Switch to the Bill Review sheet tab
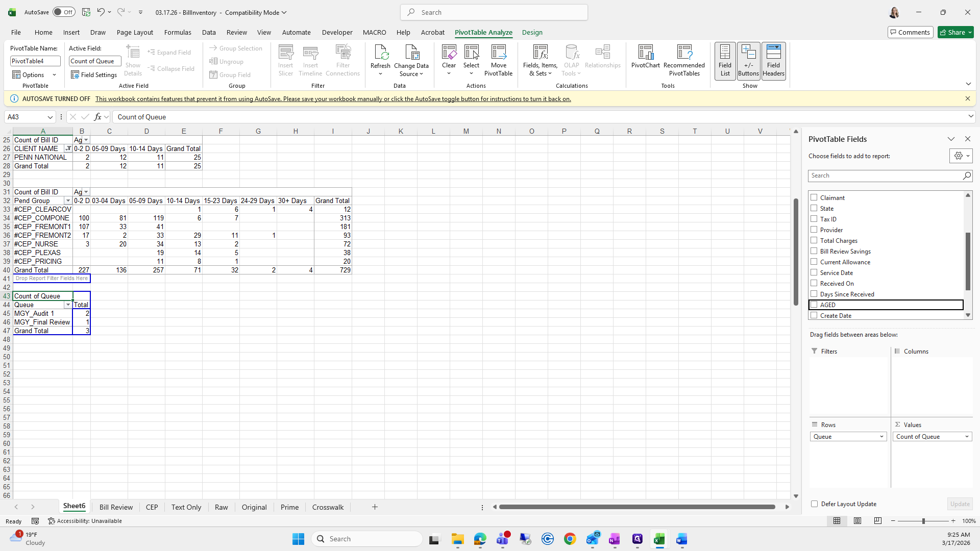980x551 pixels. (116, 507)
